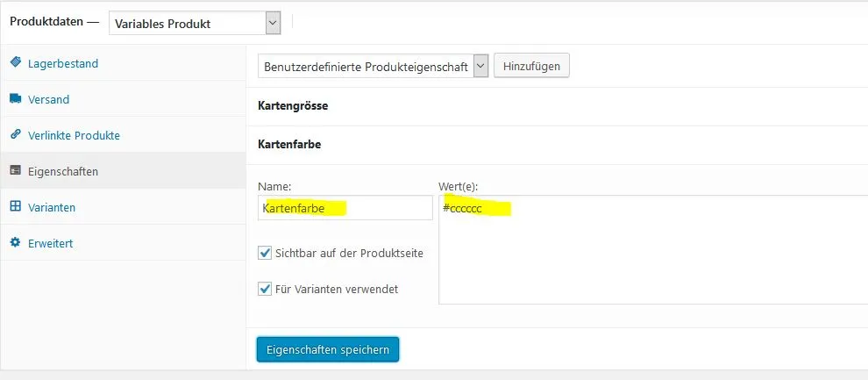Image resolution: width=868 pixels, height=380 pixels.
Task: Toggle Für Varianten verwendet checkbox
Action: (x=265, y=289)
